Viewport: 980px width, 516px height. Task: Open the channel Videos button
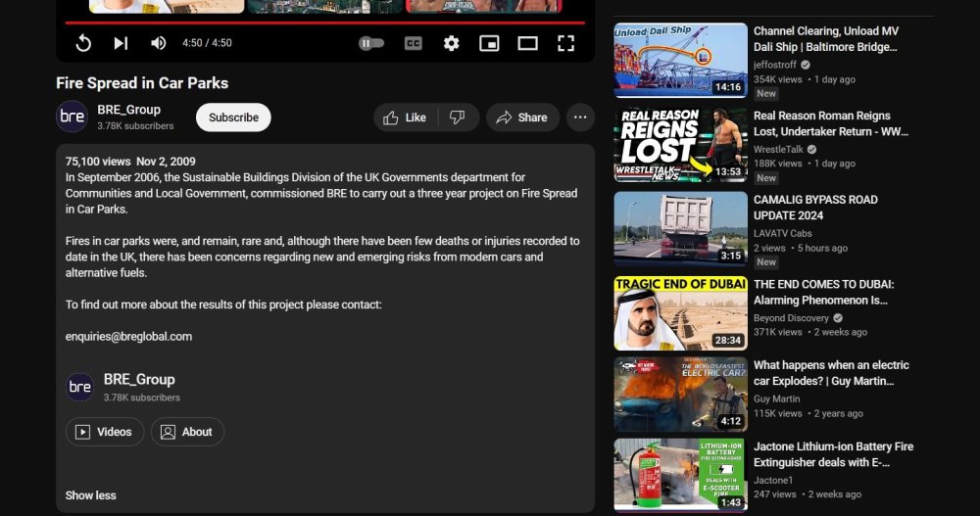(105, 432)
